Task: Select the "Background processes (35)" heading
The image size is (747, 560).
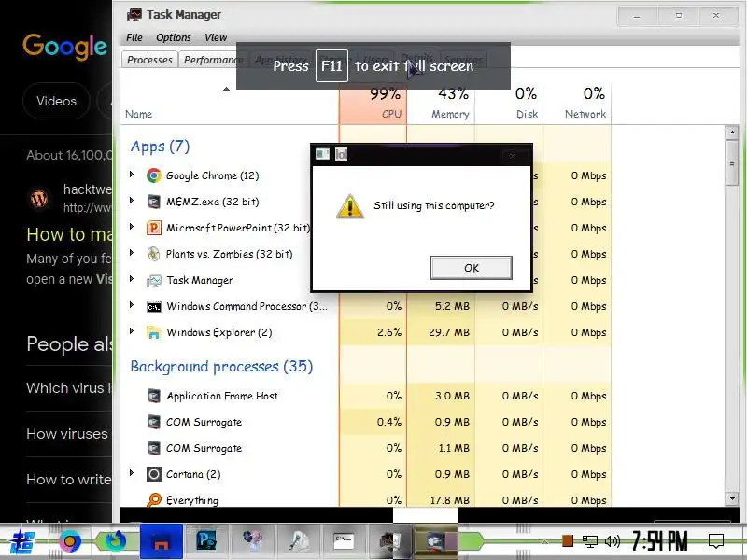Action: 221,366
